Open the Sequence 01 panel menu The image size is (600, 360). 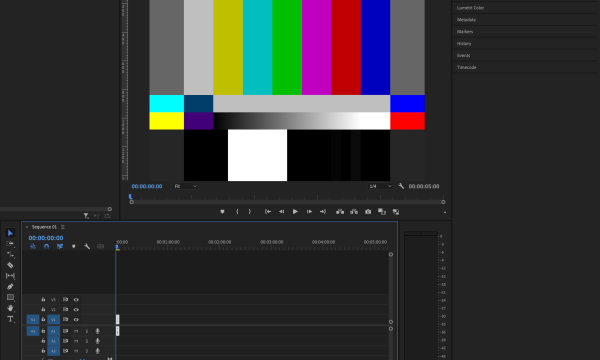point(63,227)
